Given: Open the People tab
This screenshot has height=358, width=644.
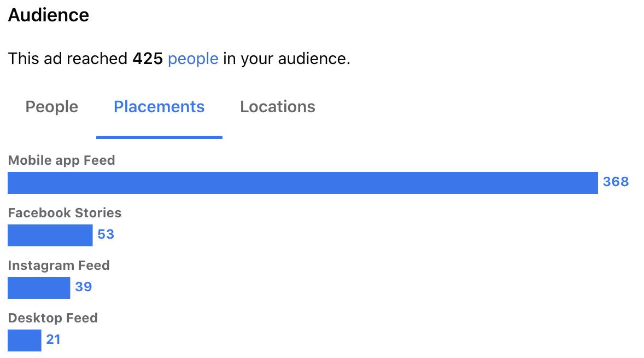Looking at the screenshot, I should click(52, 107).
